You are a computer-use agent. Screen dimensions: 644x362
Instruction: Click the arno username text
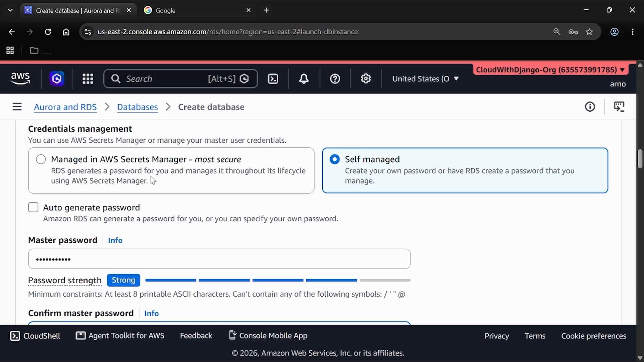click(x=618, y=84)
